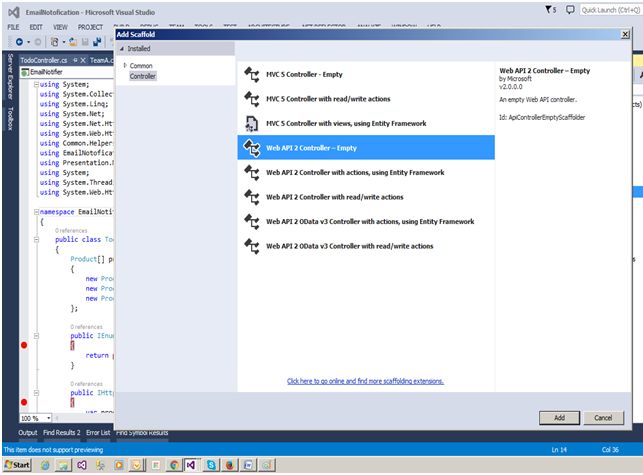Click the Save toolbar icon
643x475 pixels.
(x=85, y=42)
